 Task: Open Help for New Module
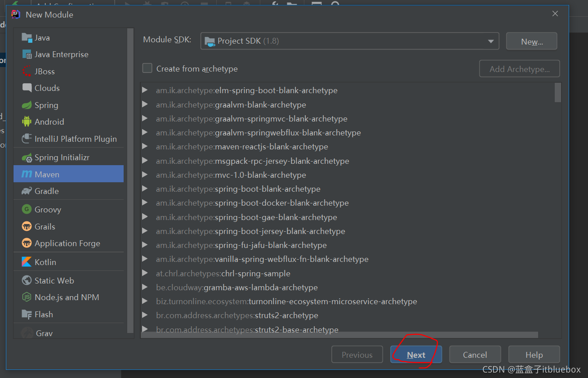[x=534, y=355]
